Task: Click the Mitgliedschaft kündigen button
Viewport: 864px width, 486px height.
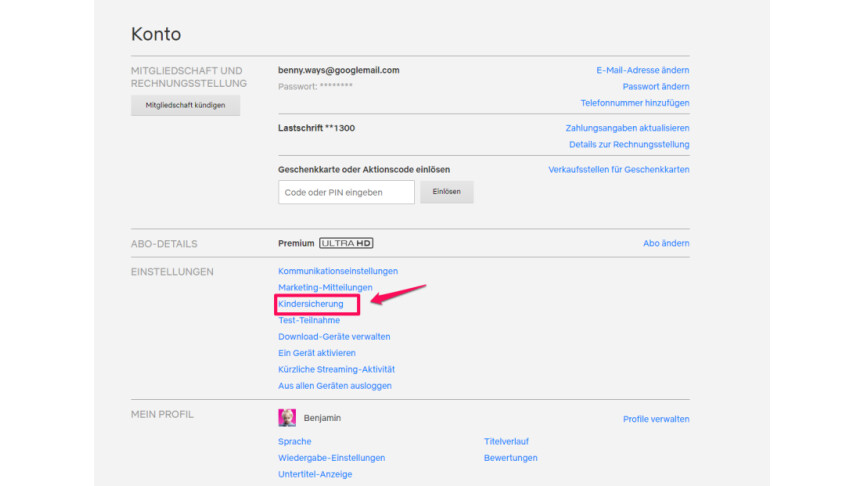Action: click(185, 105)
